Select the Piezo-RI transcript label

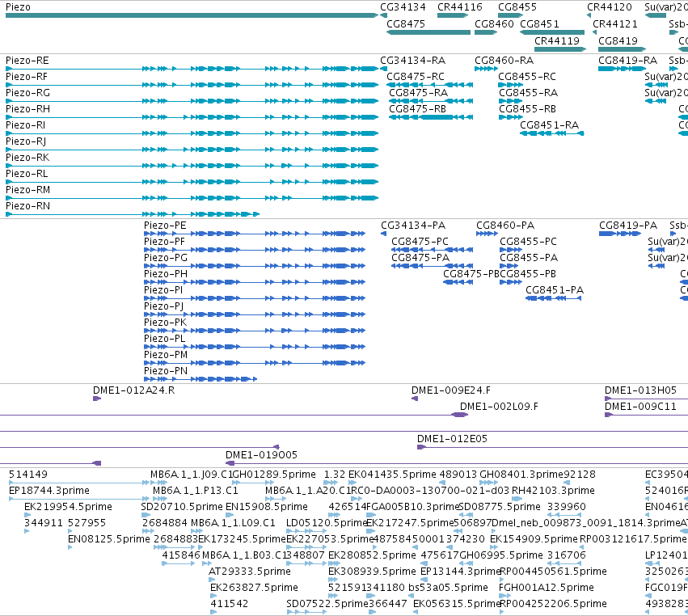click(25, 125)
